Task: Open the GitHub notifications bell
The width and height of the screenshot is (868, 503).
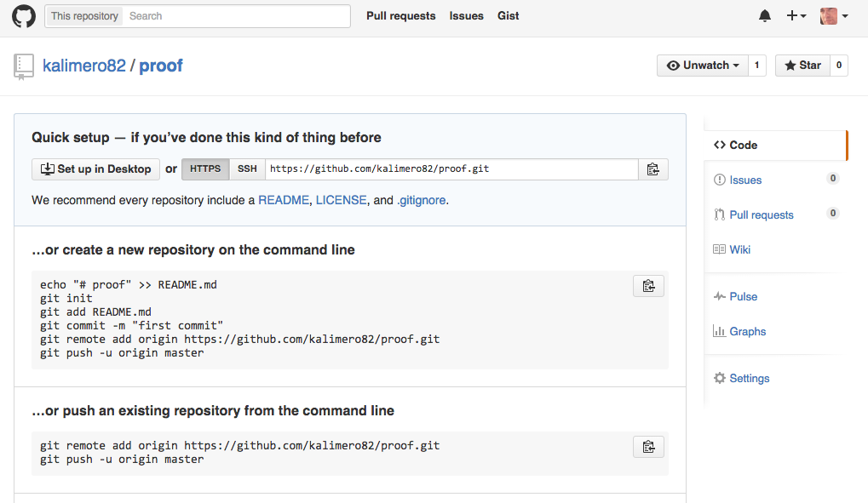Action: tap(764, 15)
